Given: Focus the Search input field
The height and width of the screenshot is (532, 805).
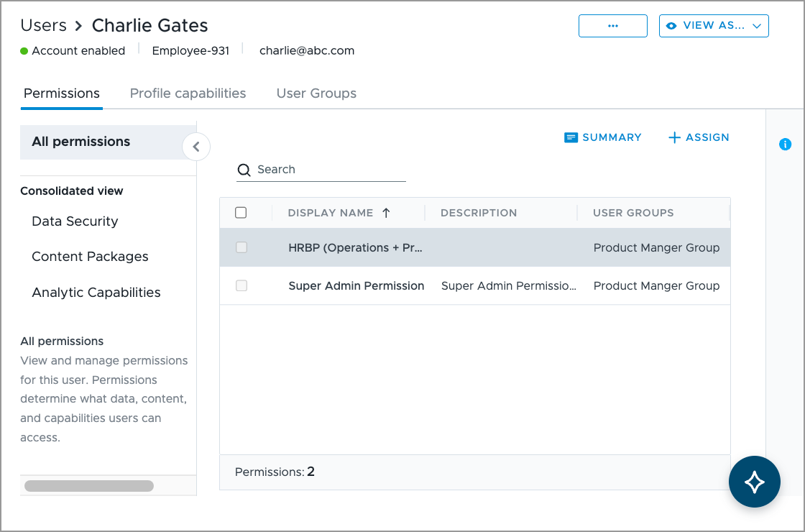Looking at the screenshot, I should pyautogui.click(x=321, y=170).
